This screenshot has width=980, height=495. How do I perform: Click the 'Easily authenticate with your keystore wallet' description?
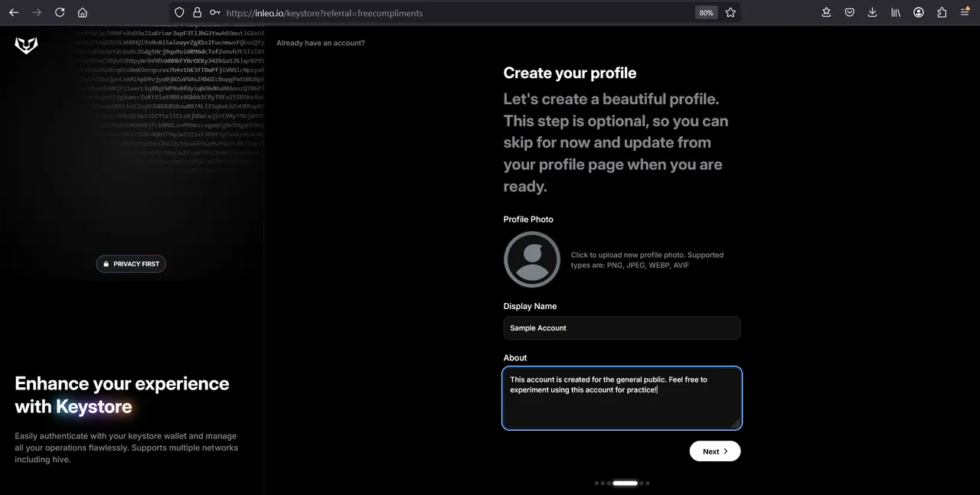(126, 448)
